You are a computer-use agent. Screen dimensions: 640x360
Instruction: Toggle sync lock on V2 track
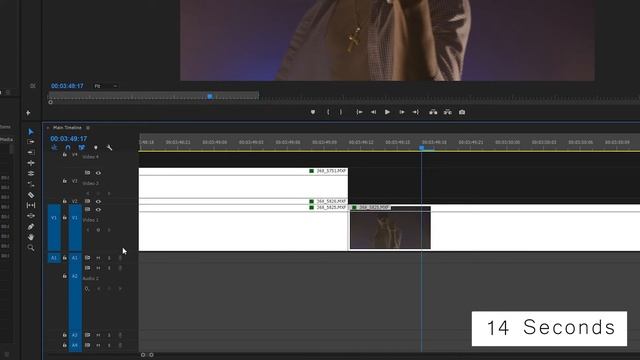pyautogui.click(x=87, y=201)
